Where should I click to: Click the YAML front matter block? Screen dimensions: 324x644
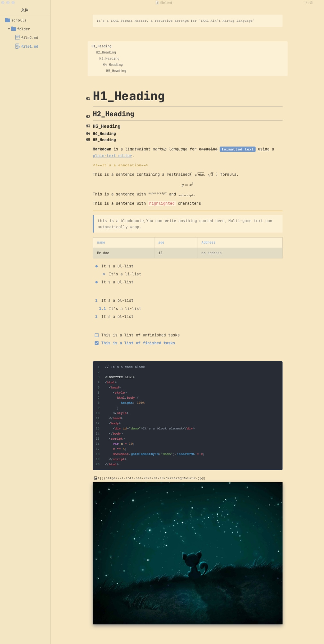pyautogui.click(x=187, y=21)
